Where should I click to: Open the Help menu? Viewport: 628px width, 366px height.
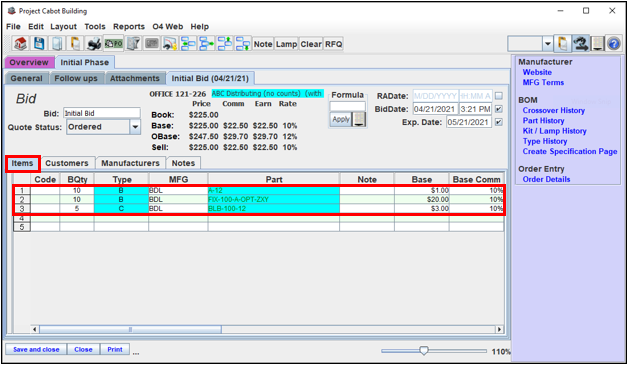[x=199, y=26]
